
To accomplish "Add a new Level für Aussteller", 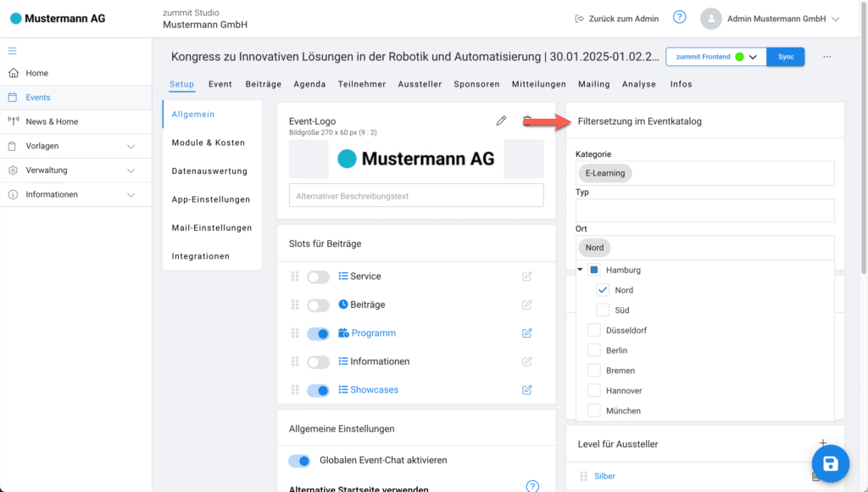I will (821, 444).
